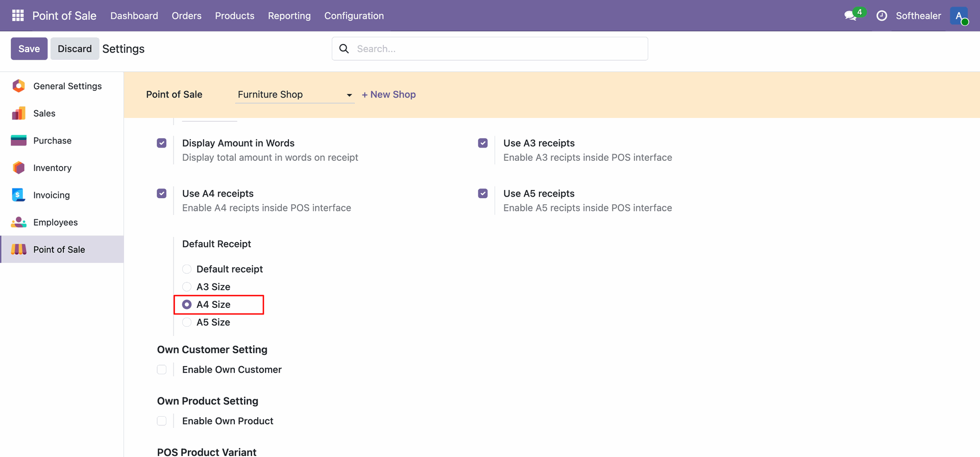Click the General Settings hexagon icon

[19, 86]
